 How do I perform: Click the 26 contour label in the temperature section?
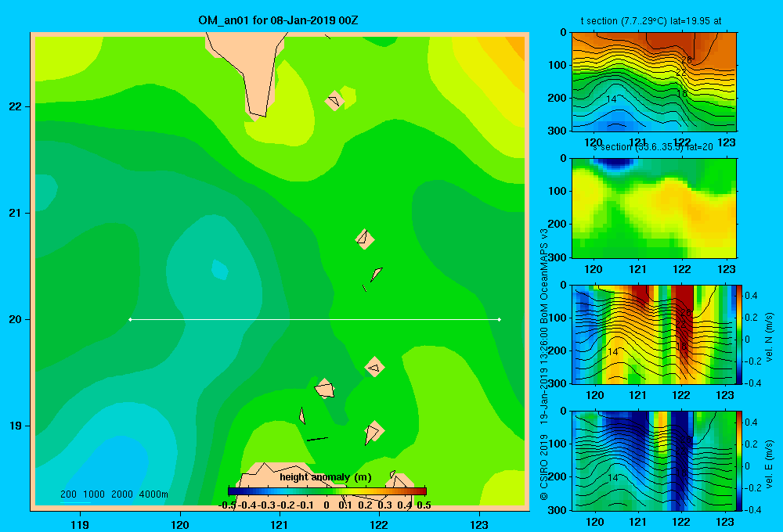click(x=687, y=60)
